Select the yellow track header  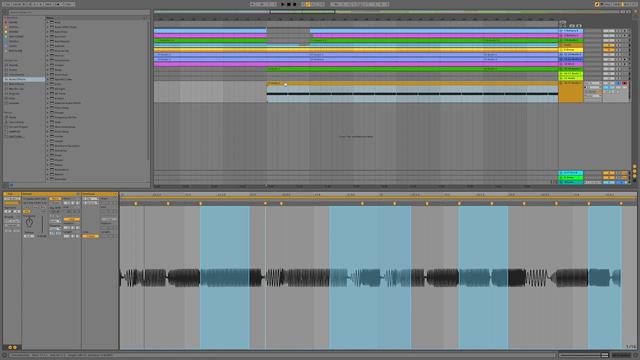[x=571, y=49]
